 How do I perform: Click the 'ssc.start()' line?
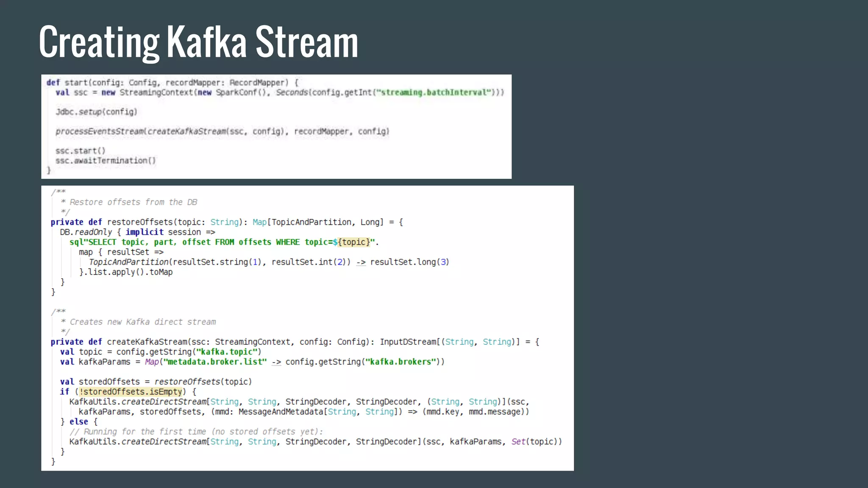coord(80,151)
